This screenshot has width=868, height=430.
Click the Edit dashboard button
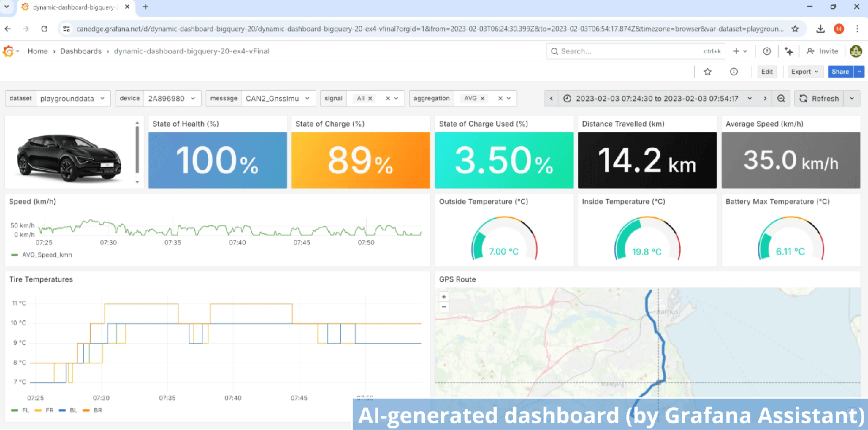[x=767, y=72]
